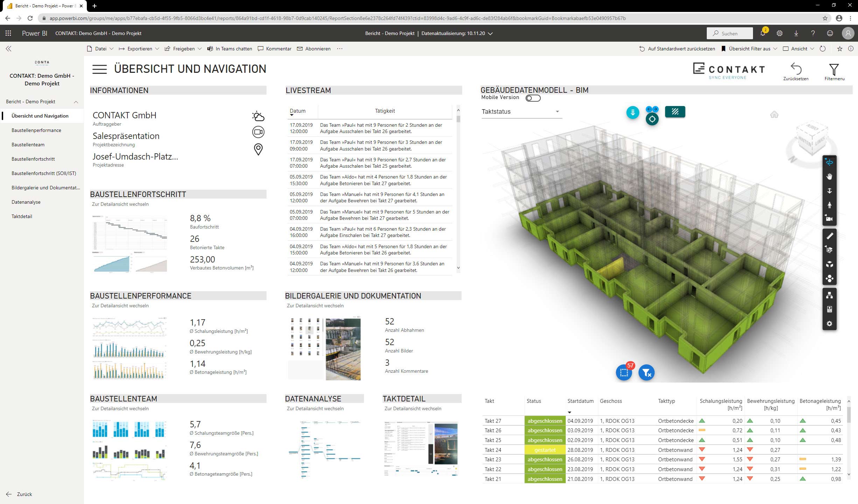Open Baustellenfortschritt (SOll/IST) page

pos(42,173)
